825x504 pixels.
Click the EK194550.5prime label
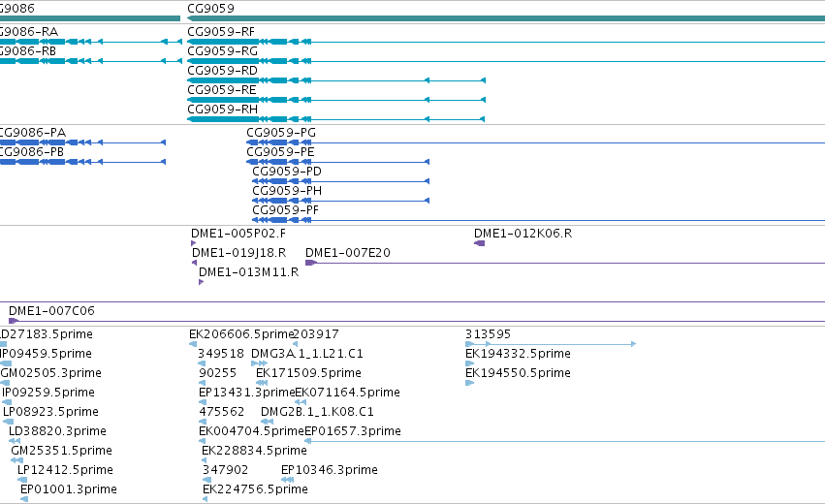tap(518, 373)
